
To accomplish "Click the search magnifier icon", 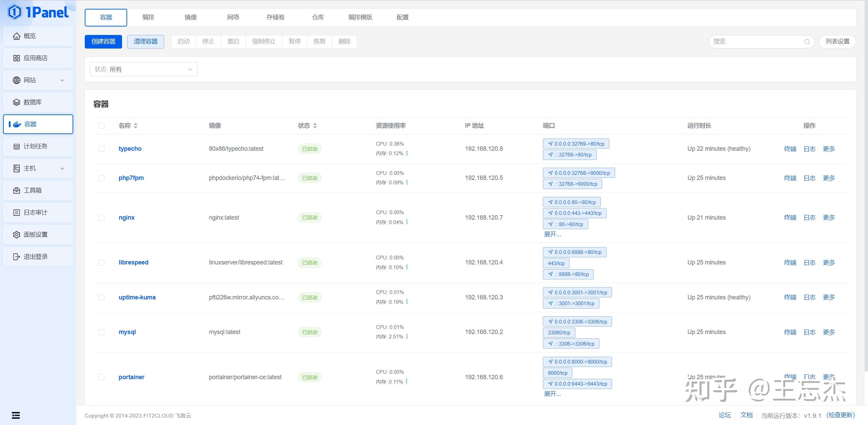I will click(807, 41).
